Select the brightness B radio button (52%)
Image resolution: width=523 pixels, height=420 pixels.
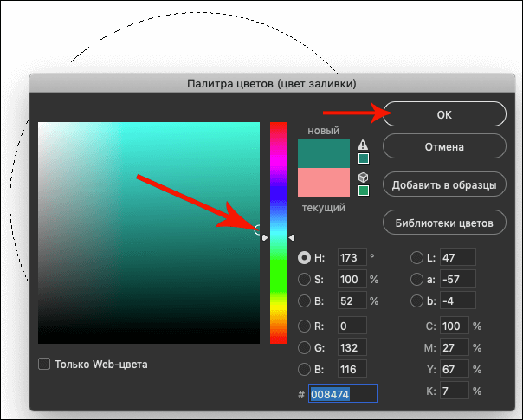click(304, 300)
